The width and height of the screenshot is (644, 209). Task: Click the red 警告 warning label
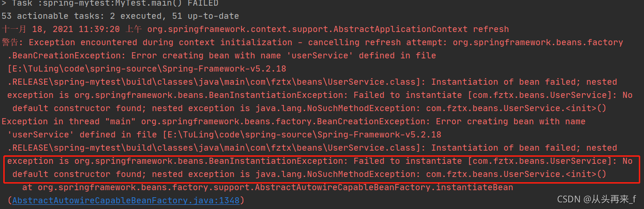[x=12, y=42]
